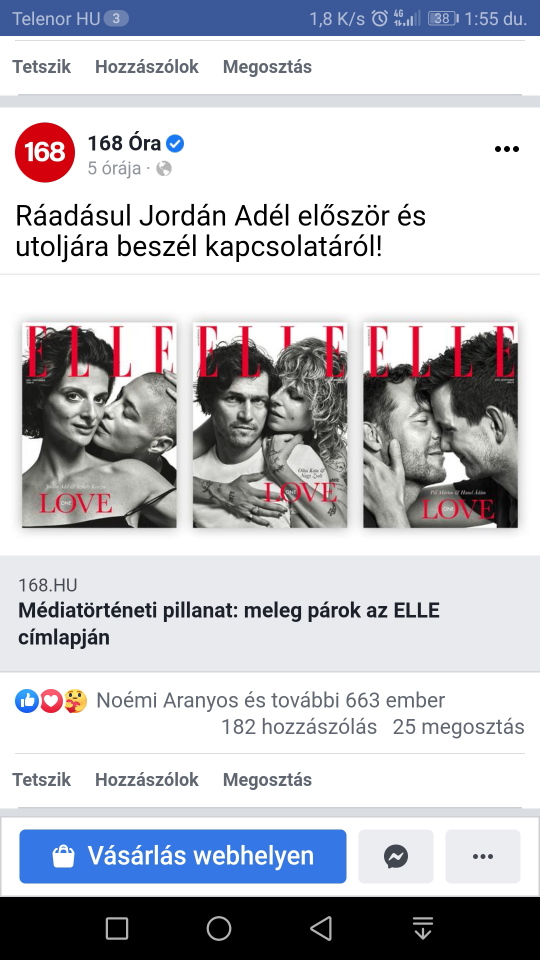Tap the navigation bar hide arrow icon

[422, 928]
